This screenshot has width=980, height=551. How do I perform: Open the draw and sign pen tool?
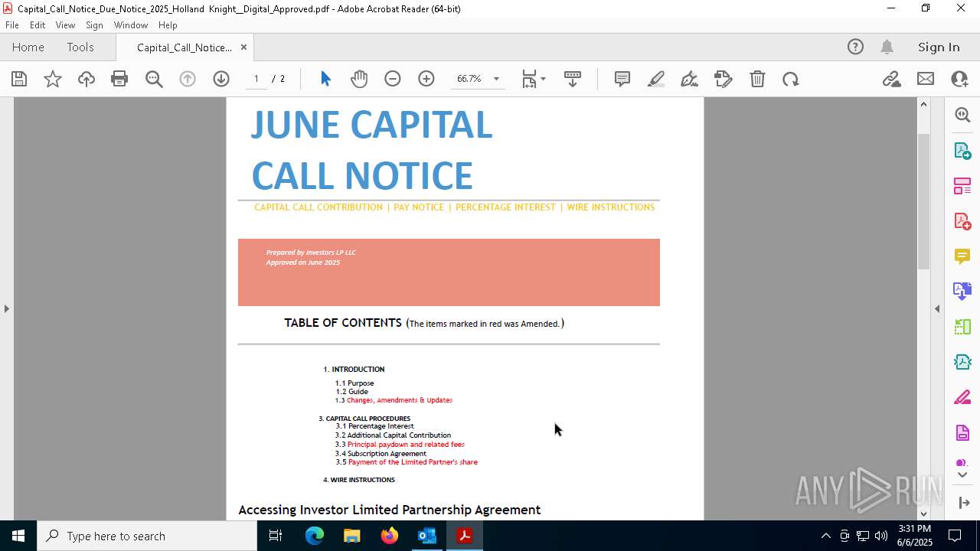pyautogui.click(x=690, y=79)
